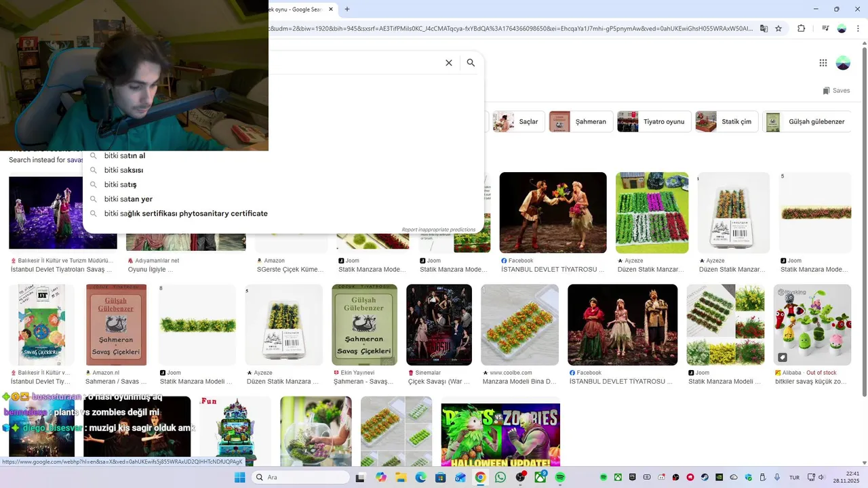Open the Joom single grass strip image top right
The height and width of the screenshot is (488, 868).
pos(815,213)
